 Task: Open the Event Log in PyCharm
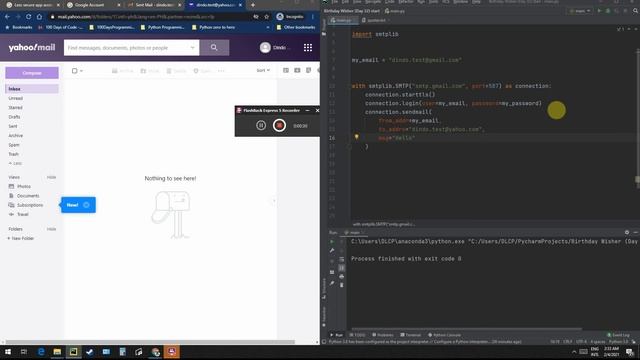[618, 335]
